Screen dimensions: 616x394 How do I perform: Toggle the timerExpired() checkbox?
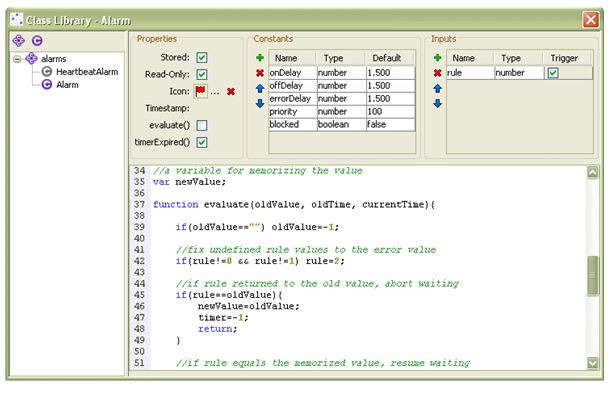coord(202,142)
